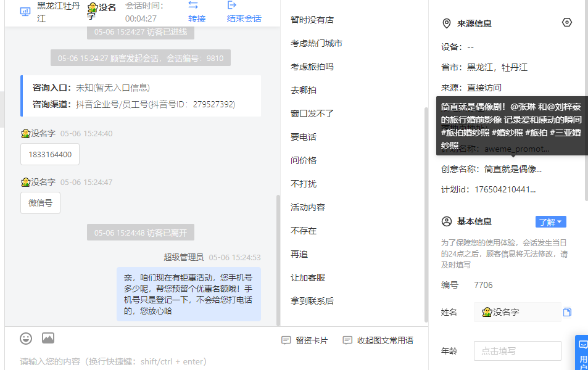The height and width of the screenshot is (370, 588).
Task: Click the visitor message 微信号
Action: click(x=41, y=203)
